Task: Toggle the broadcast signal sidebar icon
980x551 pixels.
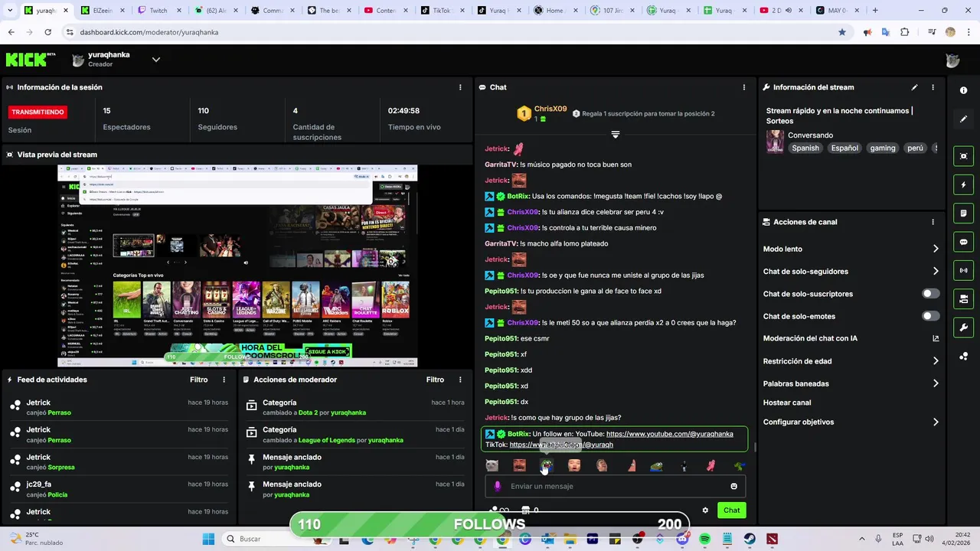Action: pyautogui.click(x=963, y=270)
